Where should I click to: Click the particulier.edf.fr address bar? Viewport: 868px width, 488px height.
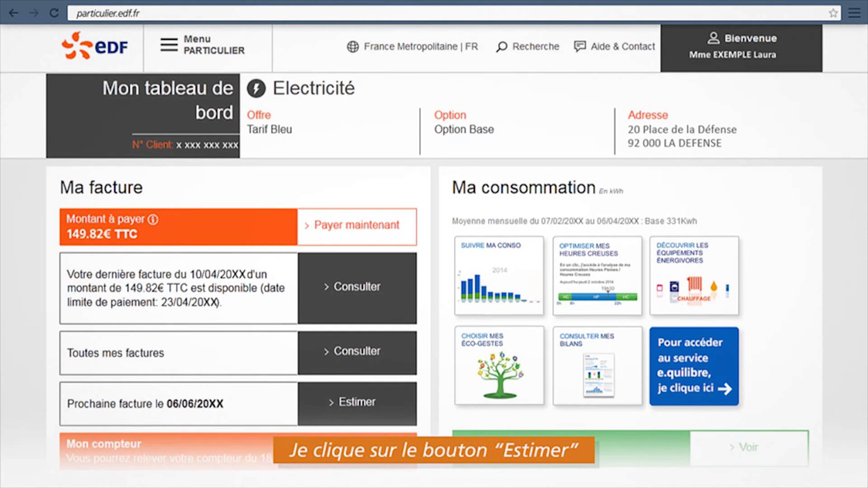pos(454,13)
